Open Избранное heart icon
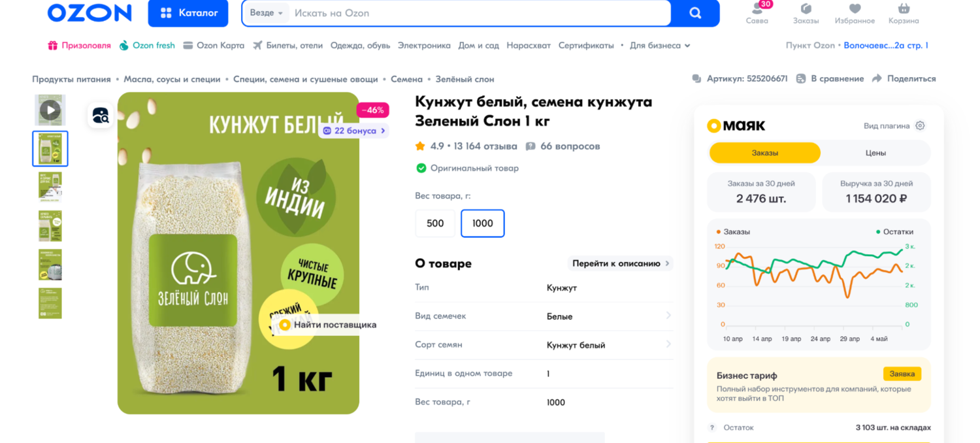980x443 pixels. pos(855,8)
